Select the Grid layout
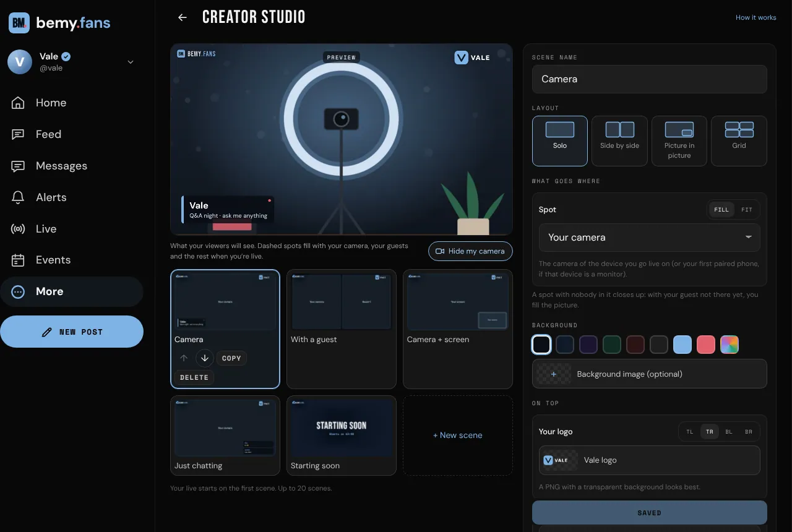Screen dimensions: 792x532 click(x=739, y=141)
